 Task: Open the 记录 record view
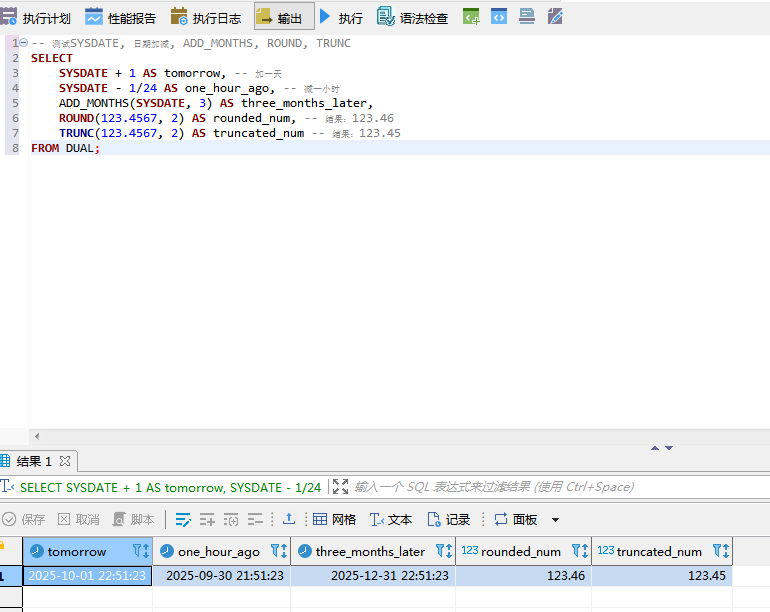449,519
